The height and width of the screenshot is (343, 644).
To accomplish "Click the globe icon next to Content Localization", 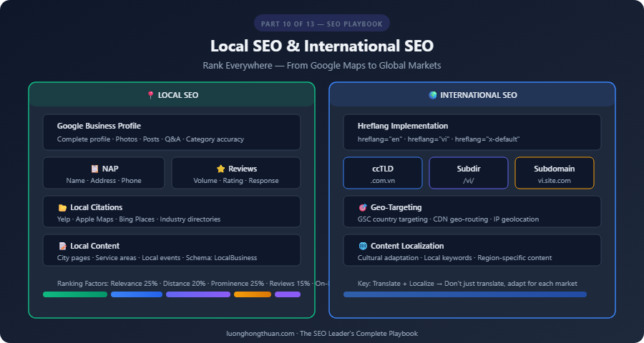I will click(363, 246).
